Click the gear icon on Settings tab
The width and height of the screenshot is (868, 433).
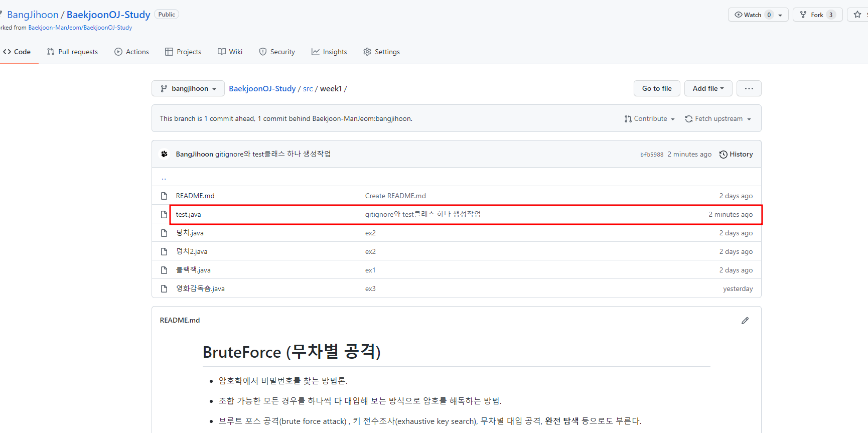tap(367, 52)
